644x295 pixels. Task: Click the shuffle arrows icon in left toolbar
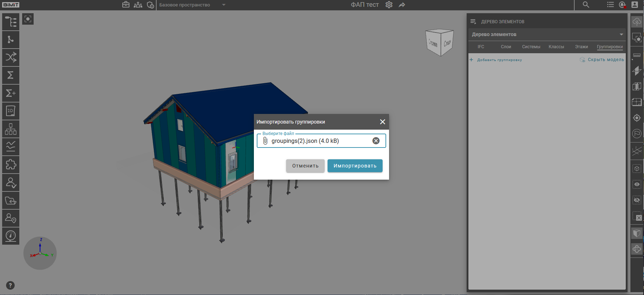(x=11, y=57)
